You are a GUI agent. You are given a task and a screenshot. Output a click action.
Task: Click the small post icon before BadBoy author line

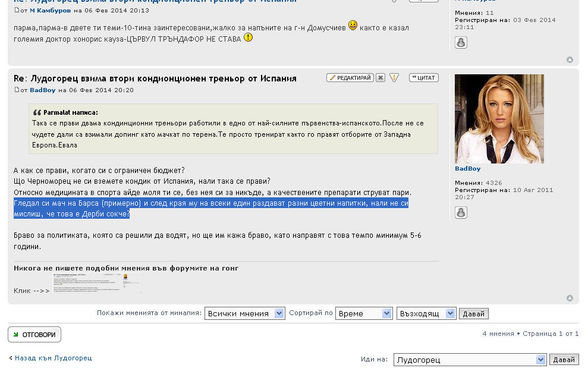click(x=17, y=90)
